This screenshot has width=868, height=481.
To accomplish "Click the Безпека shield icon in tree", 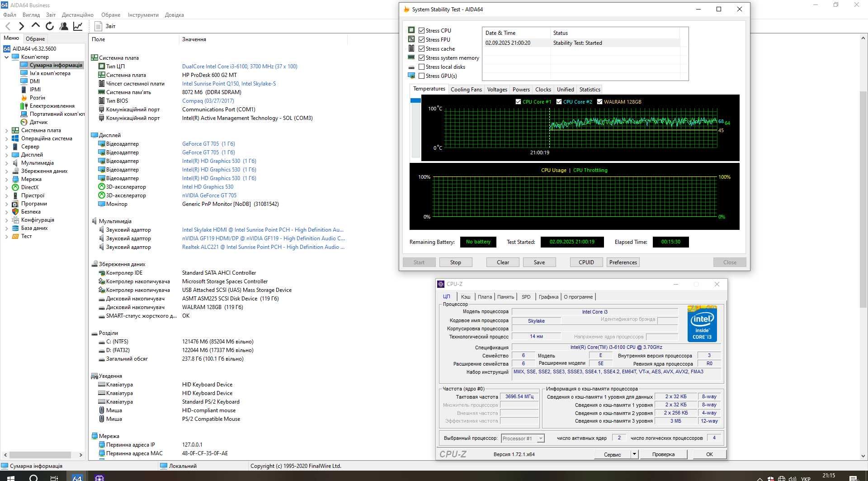I will (15, 212).
